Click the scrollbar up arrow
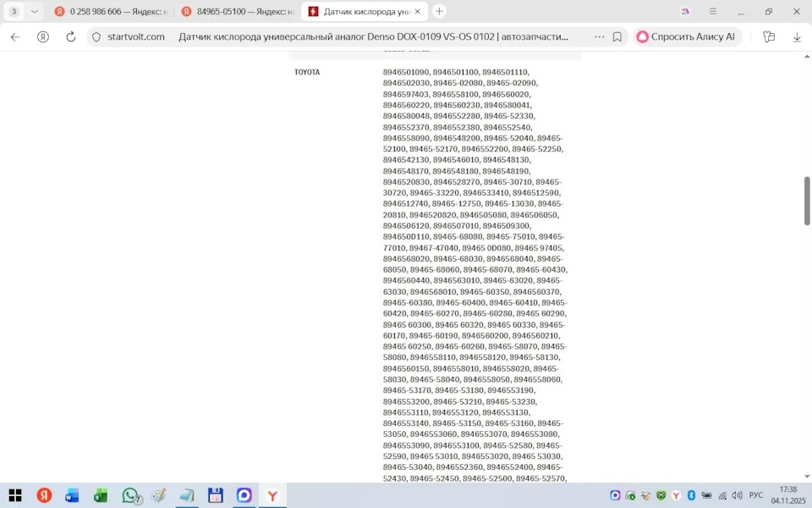 (x=807, y=56)
